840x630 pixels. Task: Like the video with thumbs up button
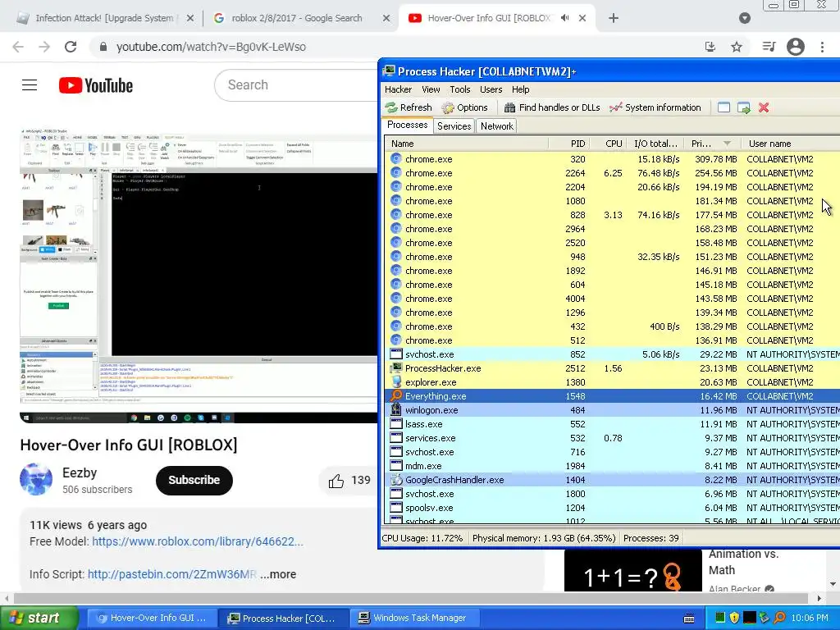[348, 481]
